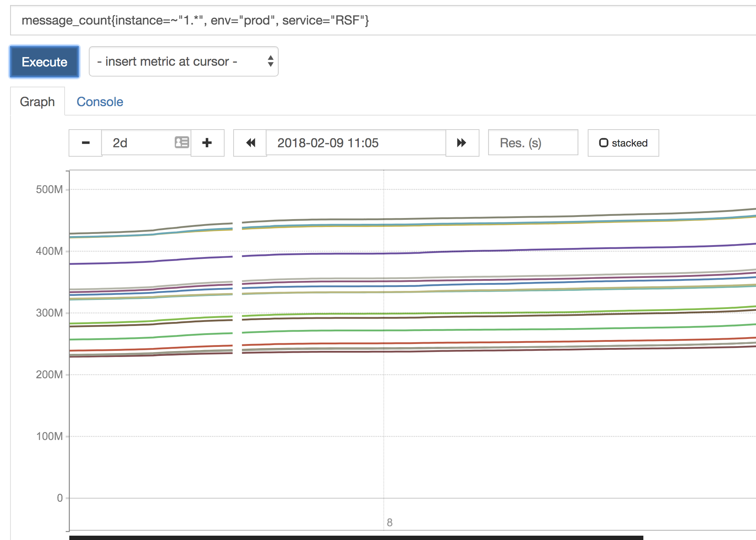756x540 pixels.
Task: Click the minus icon to decrease time range
Action: 86,143
